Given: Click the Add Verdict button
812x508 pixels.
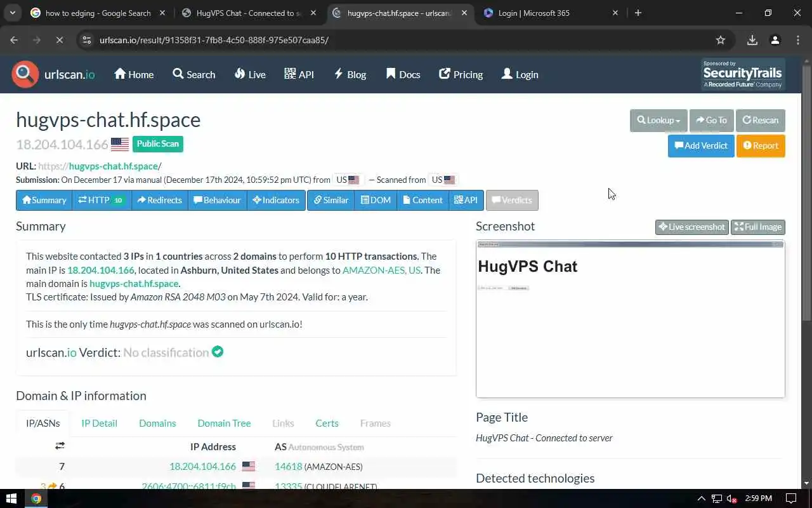Looking at the screenshot, I should (701, 145).
